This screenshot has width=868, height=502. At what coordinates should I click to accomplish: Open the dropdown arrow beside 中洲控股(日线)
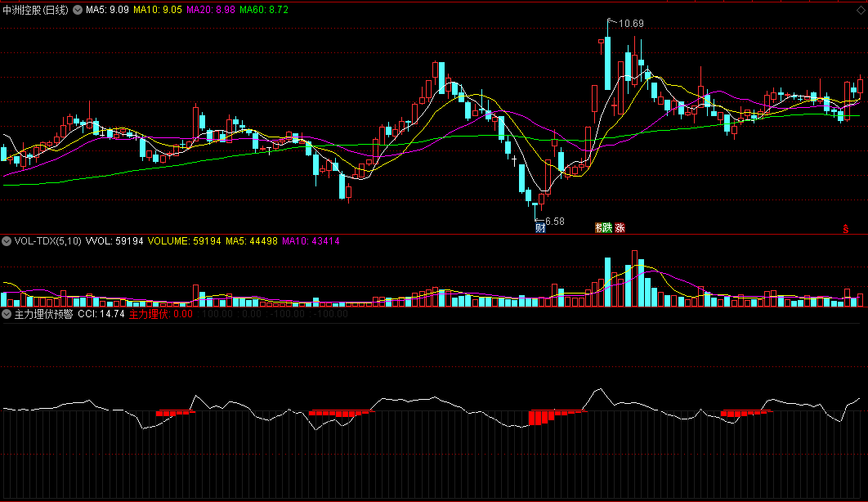pos(78,10)
